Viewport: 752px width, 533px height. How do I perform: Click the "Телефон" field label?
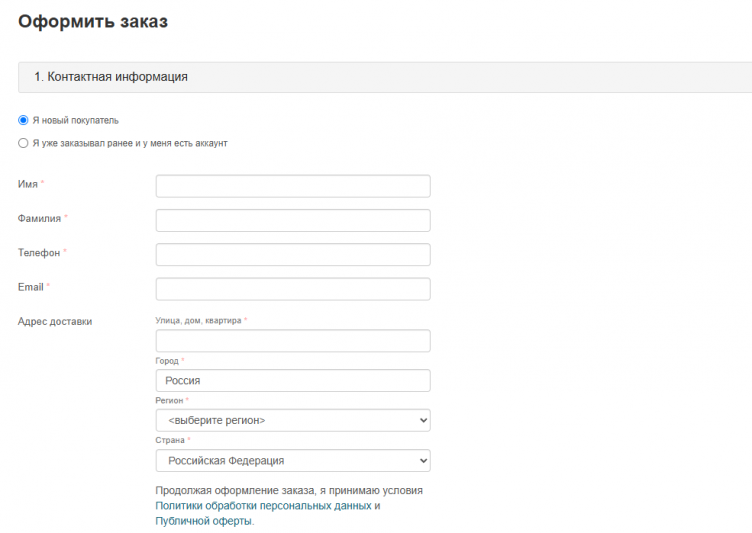(38, 253)
